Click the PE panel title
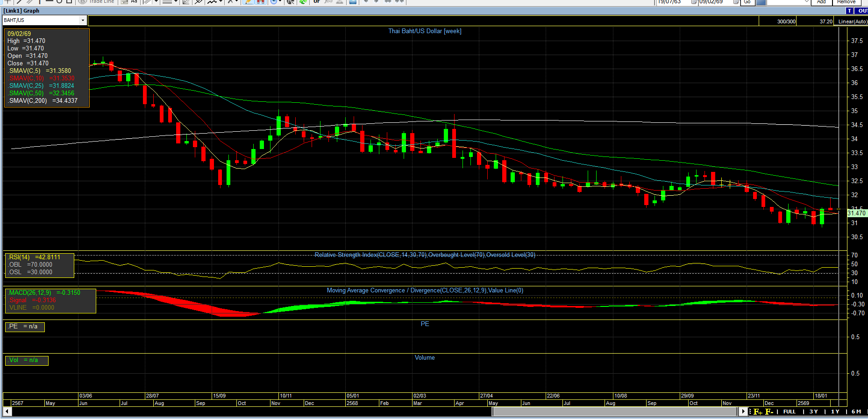The width and height of the screenshot is (868, 419). 425,324
